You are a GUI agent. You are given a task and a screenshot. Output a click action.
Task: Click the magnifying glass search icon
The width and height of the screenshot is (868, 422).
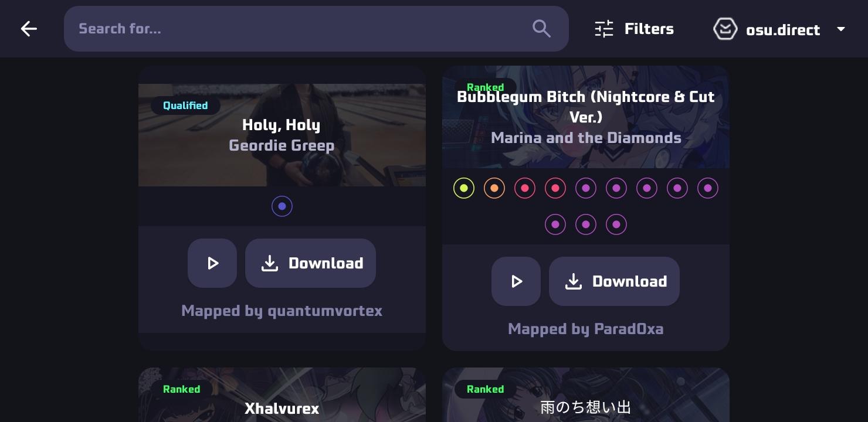(x=541, y=29)
